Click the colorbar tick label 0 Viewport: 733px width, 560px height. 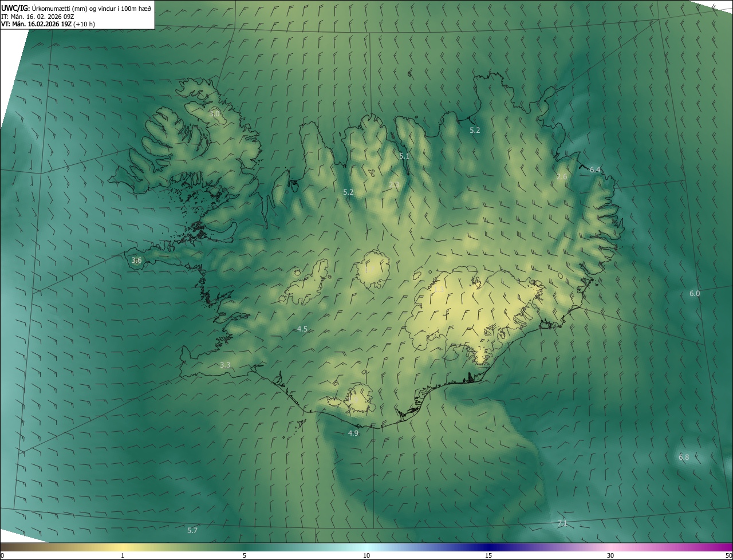coord(2,555)
